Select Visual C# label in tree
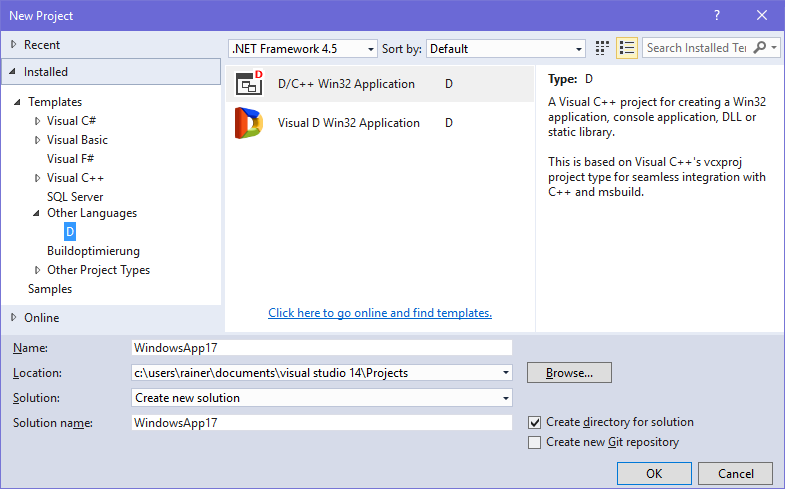This screenshot has height=489, width=785. pos(71,121)
